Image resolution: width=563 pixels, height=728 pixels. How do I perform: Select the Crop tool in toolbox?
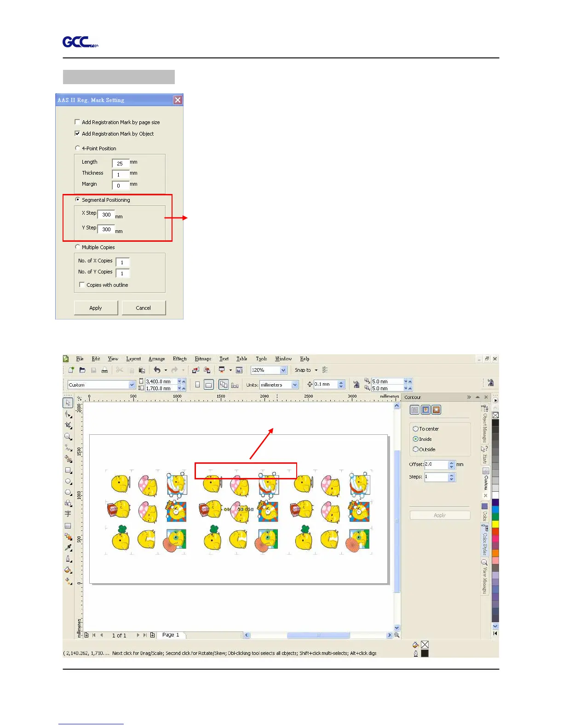tap(68, 425)
